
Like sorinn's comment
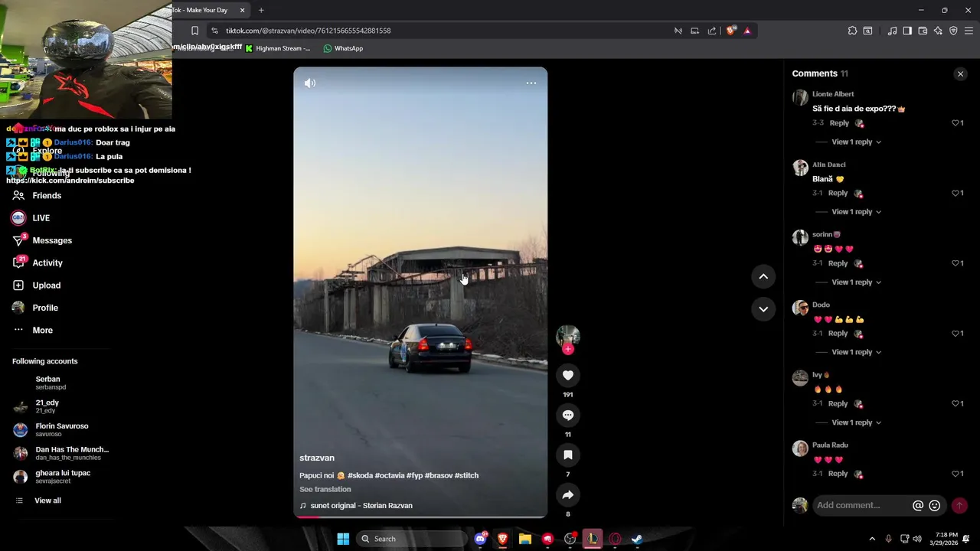[x=955, y=263]
